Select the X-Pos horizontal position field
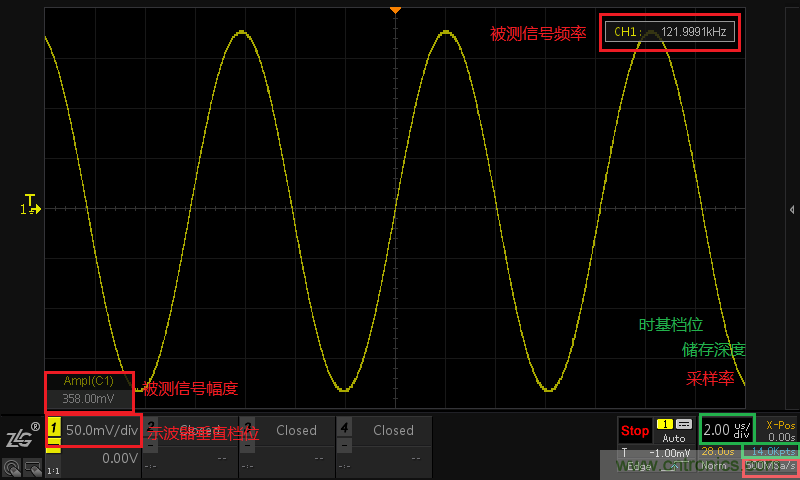The height and width of the screenshot is (480, 800). 779,430
